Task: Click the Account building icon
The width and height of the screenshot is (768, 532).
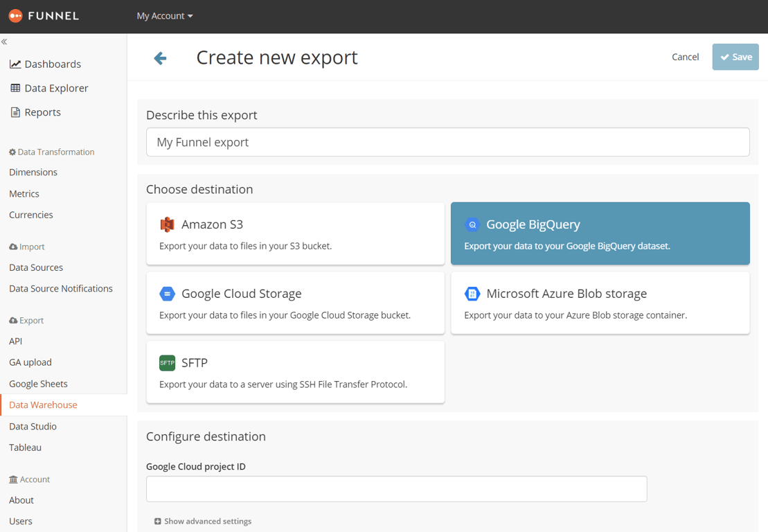Action: [x=13, y=479]
